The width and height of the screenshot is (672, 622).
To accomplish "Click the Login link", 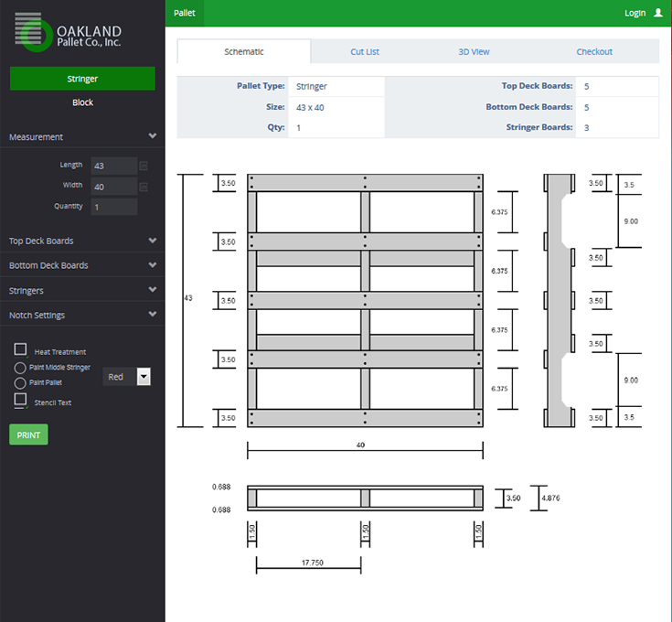I will click(x=635, y=13).
